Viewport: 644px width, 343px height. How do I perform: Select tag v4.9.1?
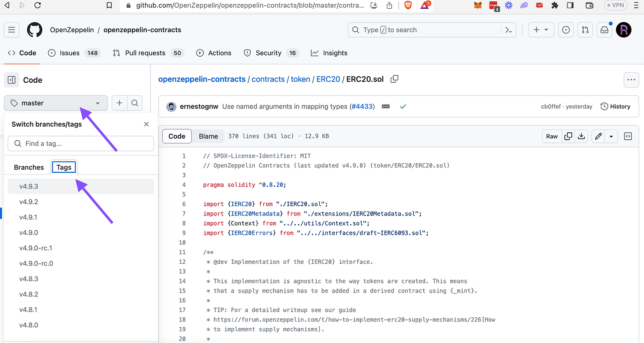point(81,217)
